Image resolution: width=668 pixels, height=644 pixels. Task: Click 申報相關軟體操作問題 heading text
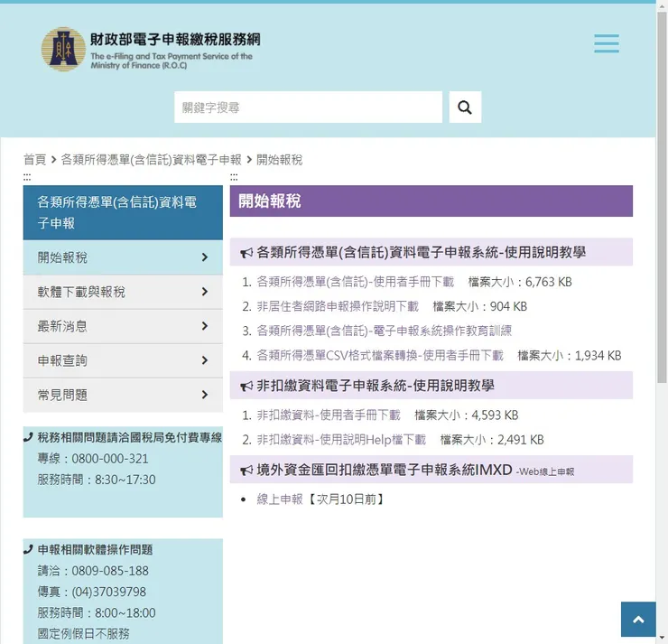95,550
